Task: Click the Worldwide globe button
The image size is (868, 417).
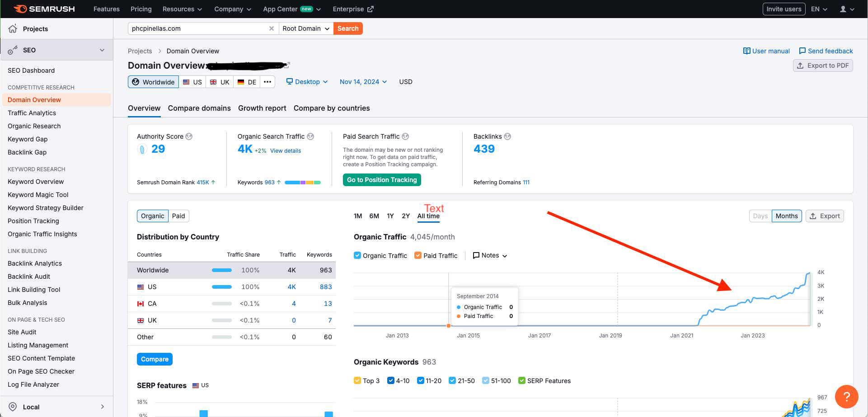Action: [x=154, y=82]
